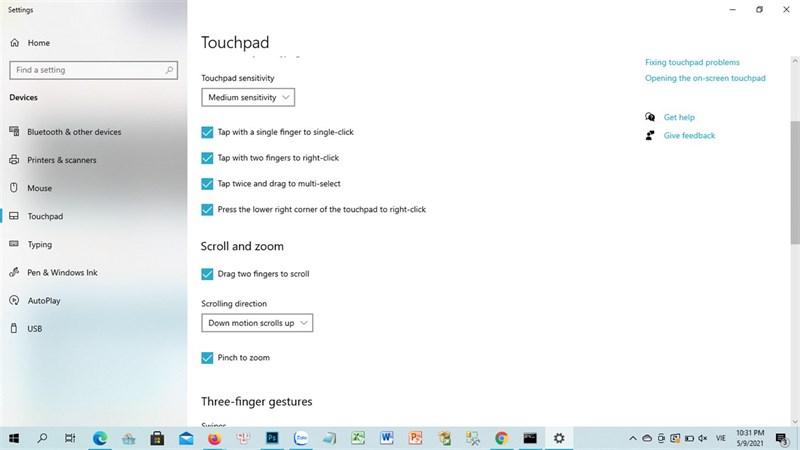
Task: Show hidden icons in the system tray
Action: pos(633,438)
